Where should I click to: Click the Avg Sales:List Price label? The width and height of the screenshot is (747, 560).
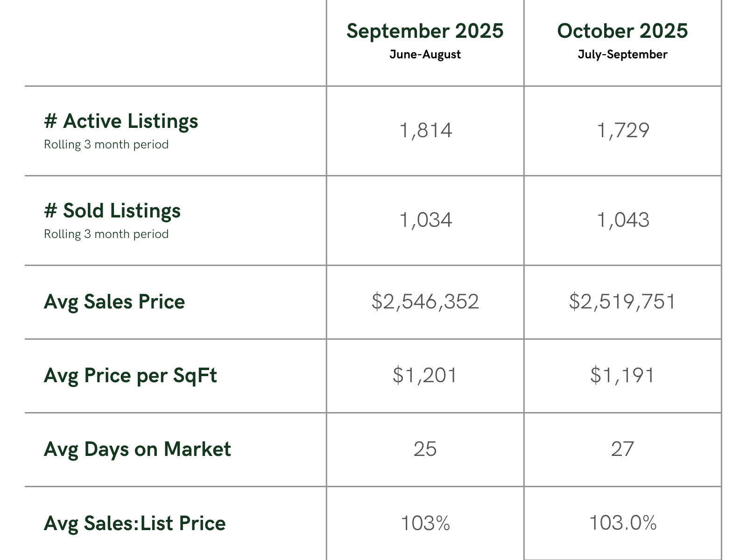pyautogui.click(x=134, y=523)
